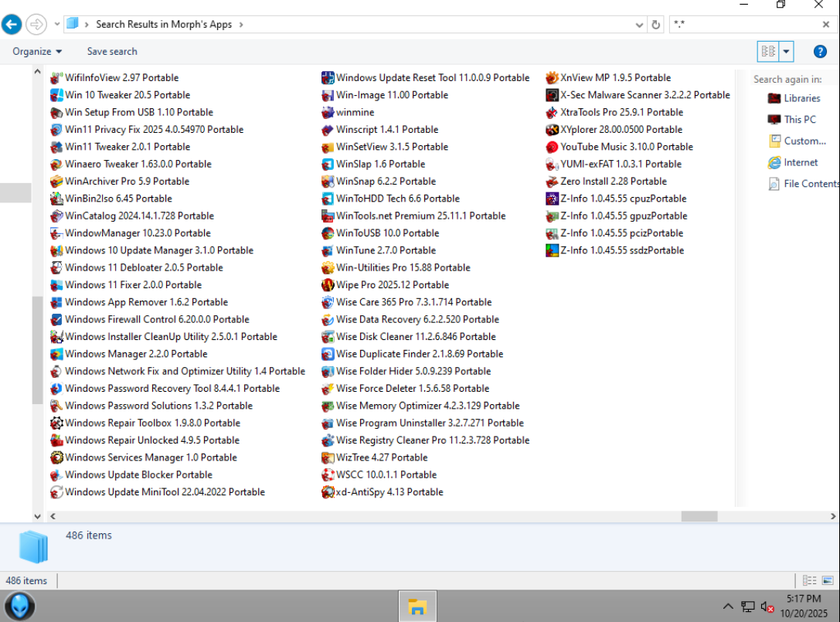The image size is (840, 622).
Task: Select Windows Password Recovery Tool 8.4.4.1 Portable
Action: 165,389
